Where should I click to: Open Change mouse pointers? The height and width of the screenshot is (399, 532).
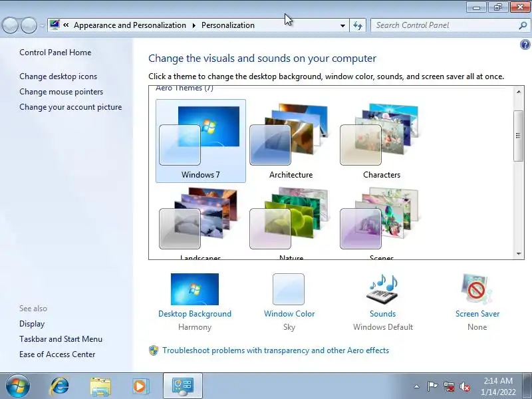tap(61, 92)
